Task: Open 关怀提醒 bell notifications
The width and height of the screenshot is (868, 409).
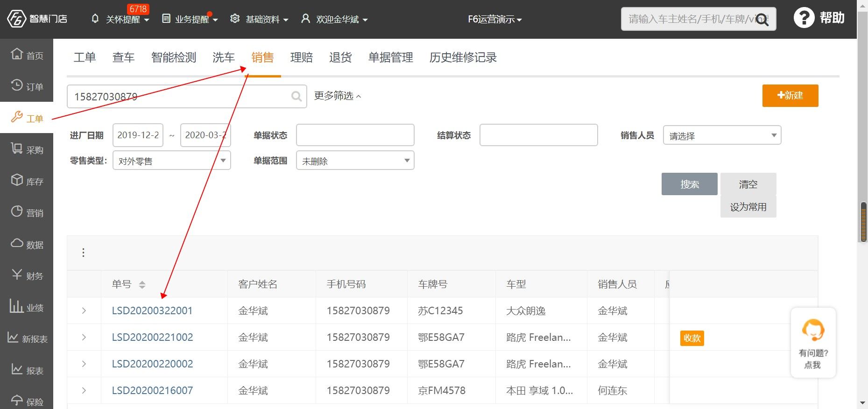Action: click(120, 19)
